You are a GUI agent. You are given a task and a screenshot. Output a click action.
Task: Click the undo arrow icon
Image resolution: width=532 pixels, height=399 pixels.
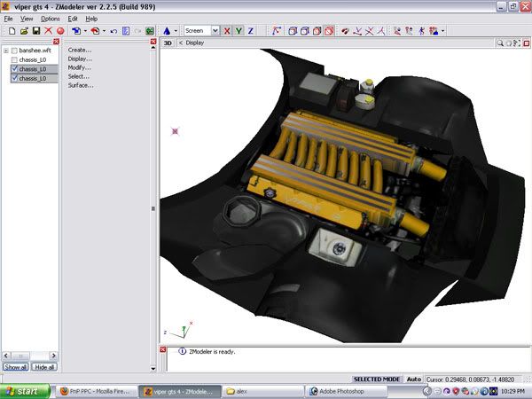[113, 30]
